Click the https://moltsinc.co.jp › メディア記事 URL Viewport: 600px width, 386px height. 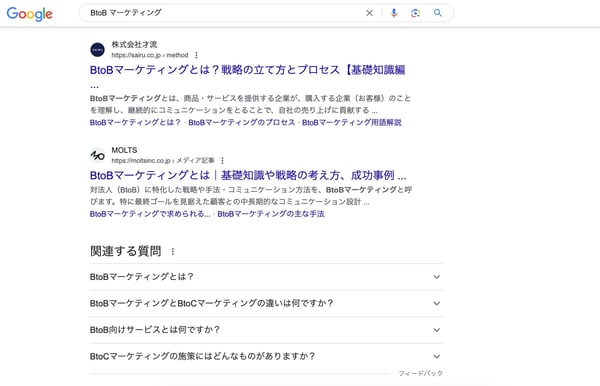pyautogui.click(x=163, y=160)
